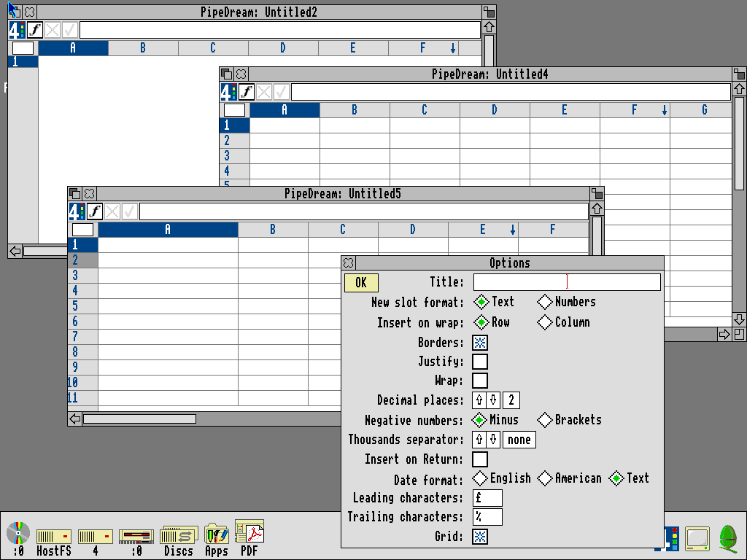The width and height of the screenshot is (747, 560).
Task: Select Text for New slot format
Action: pyautogui.click(x=494, y=302)
